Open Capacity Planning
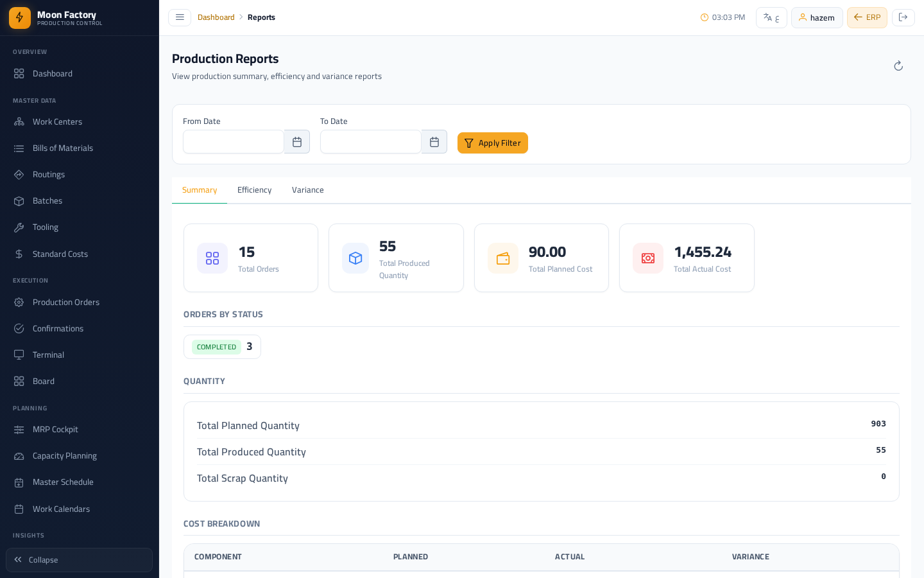The image size is (924, 578). coord(80,455)
